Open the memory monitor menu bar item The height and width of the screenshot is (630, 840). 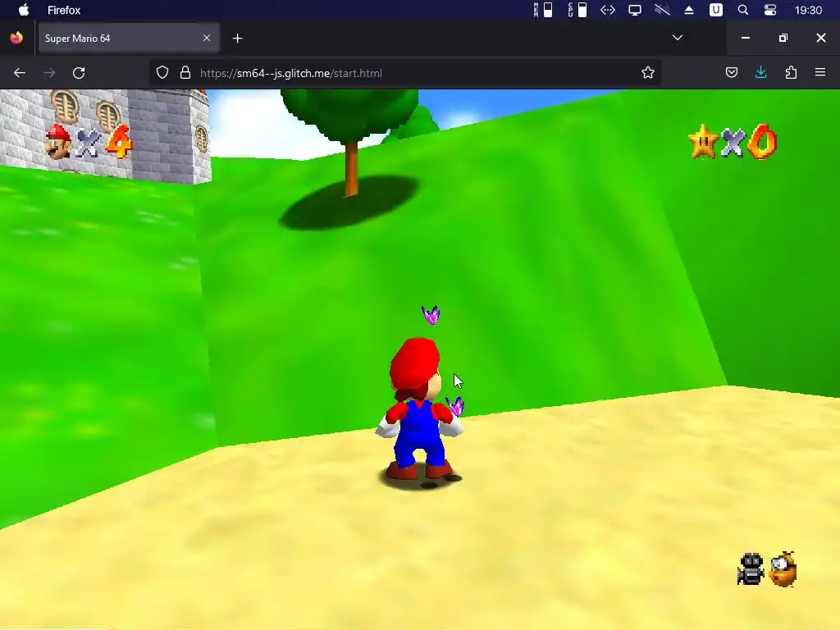(x=543, y=10)
